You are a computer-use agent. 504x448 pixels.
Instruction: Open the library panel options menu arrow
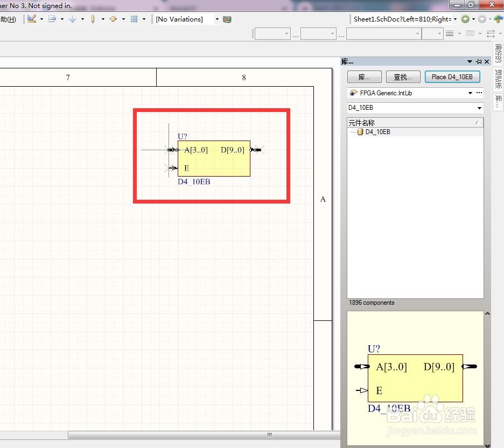(470, 61)
